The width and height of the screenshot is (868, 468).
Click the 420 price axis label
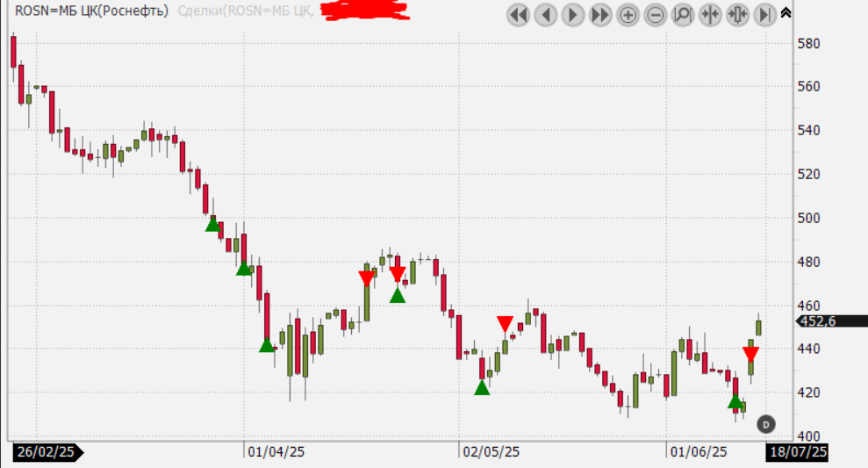coord(808,392)
